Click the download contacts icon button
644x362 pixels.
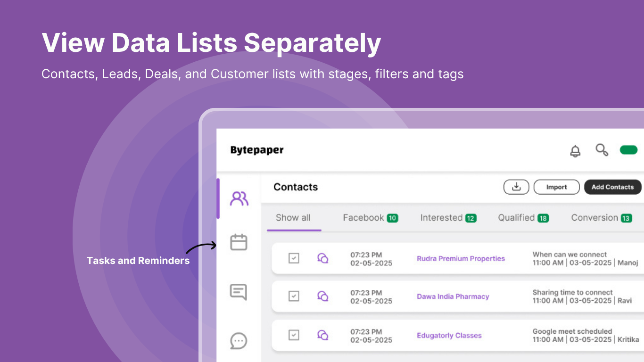(x=516, y=187)
